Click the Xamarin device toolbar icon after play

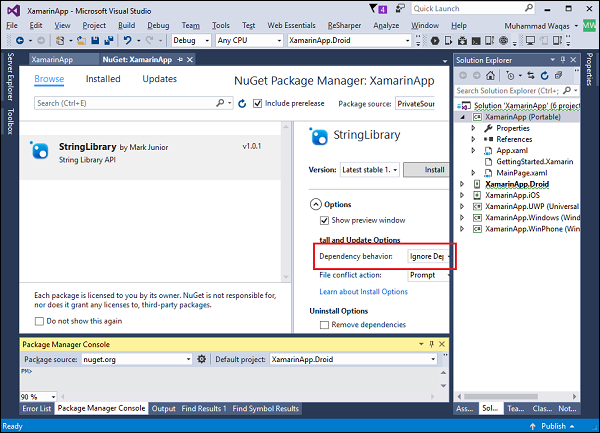point(448,41)
